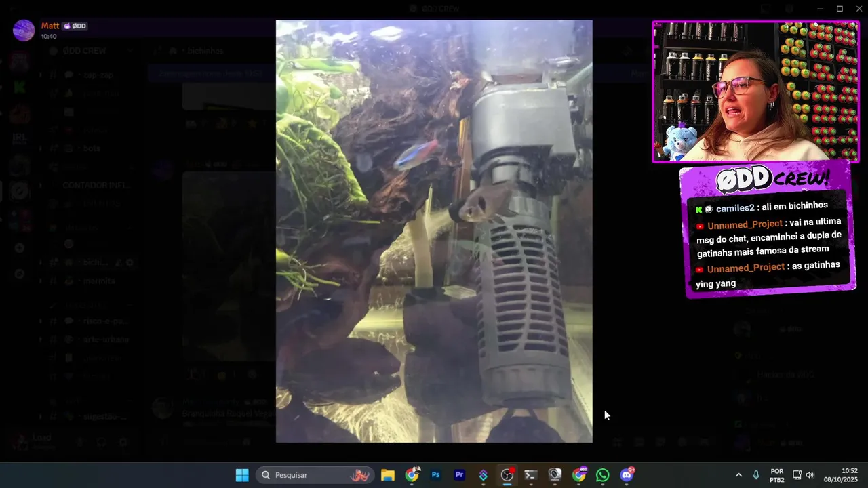Click the Pesquisar taskbar search box
868x488 pixels.
coord(314,475)
